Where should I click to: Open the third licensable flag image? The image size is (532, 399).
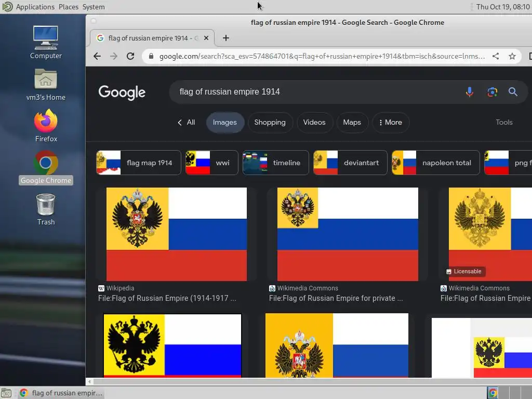tap(490, 234)
